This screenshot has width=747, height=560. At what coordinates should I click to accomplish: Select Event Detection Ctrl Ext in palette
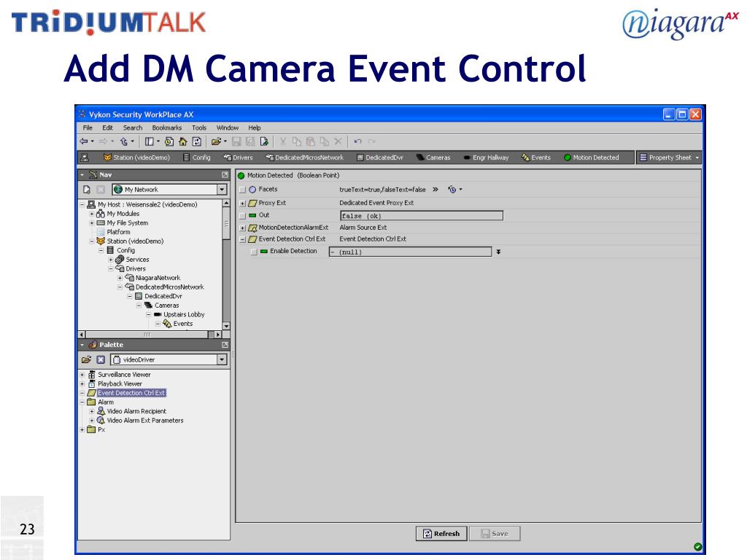(131, 393)
